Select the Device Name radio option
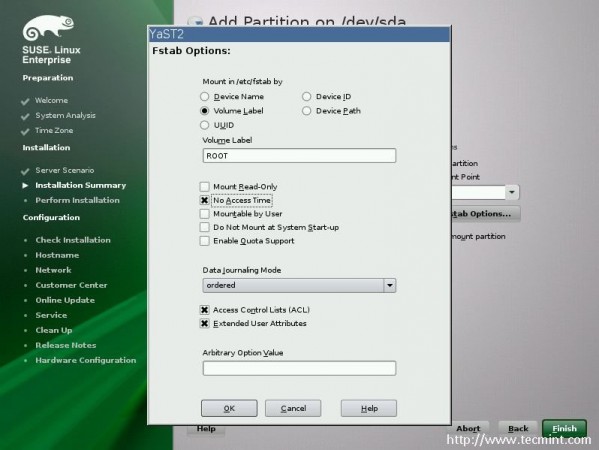The height and width of the screenshot is (450, 599). coord(205,97)
